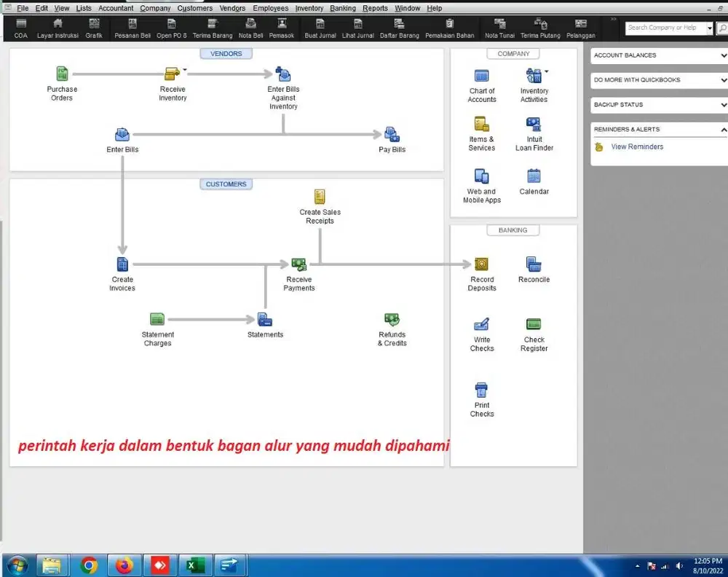Image resolution: width=728 pixels, height=577 pixels.
Task: Open the Vendors menu
Action: click(232, 8)
